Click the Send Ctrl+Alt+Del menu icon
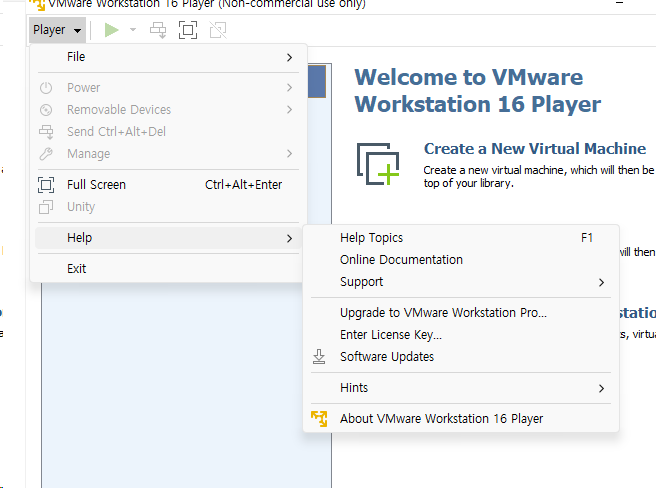 tap(46, 132)
